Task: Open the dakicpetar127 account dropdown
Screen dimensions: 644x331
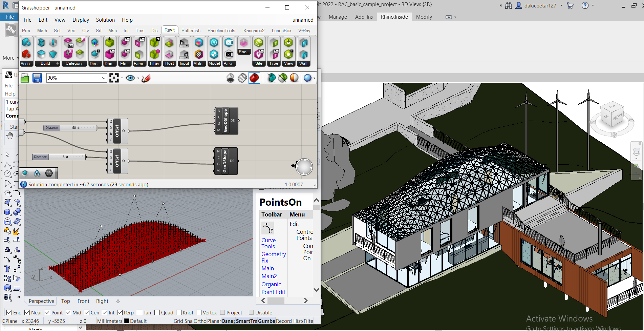Action: point(561,5)
